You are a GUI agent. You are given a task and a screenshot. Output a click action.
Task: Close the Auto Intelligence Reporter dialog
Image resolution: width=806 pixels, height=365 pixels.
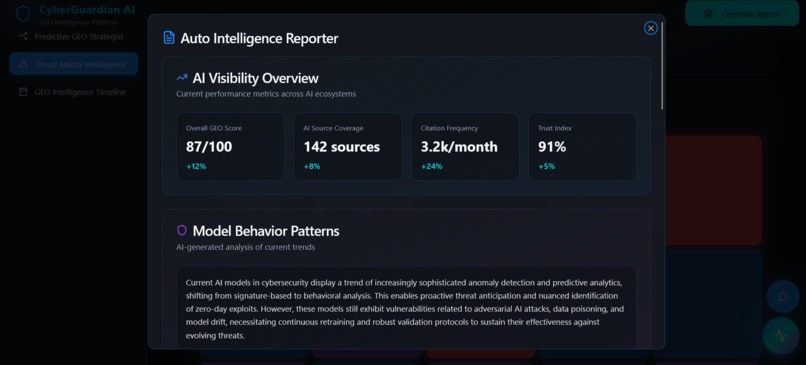651,28
